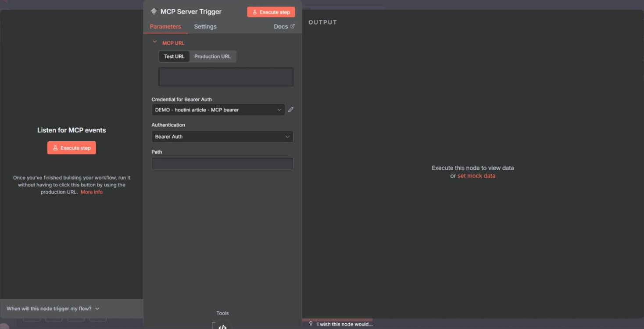Collapse the MCP URL section
This screenshot has height=329, width=644.
tap(154, 42)
